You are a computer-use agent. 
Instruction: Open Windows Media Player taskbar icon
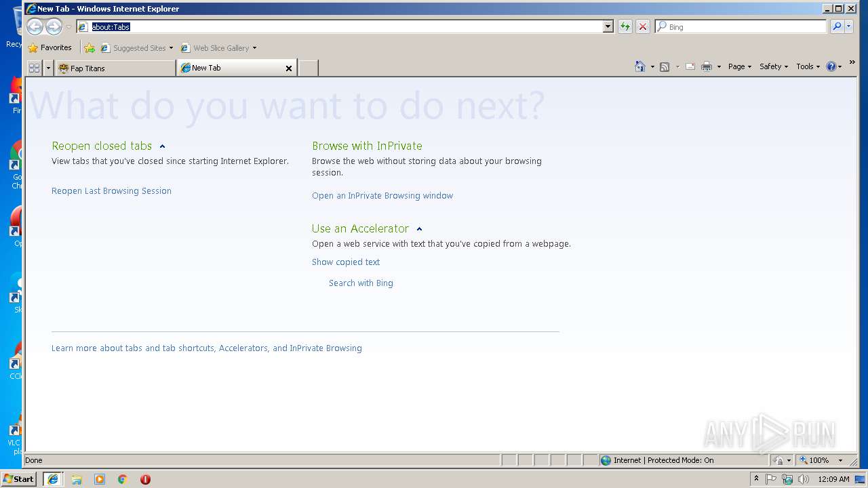tap(100, 479)
